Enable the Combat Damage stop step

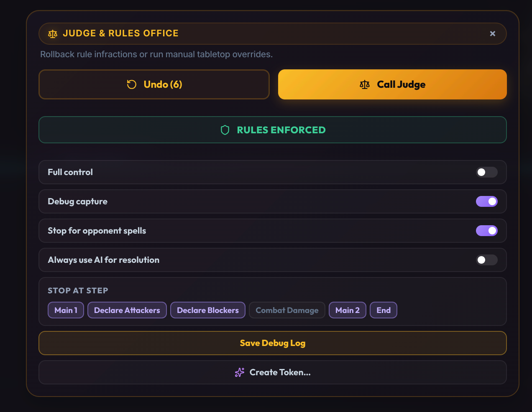[287, 310]
